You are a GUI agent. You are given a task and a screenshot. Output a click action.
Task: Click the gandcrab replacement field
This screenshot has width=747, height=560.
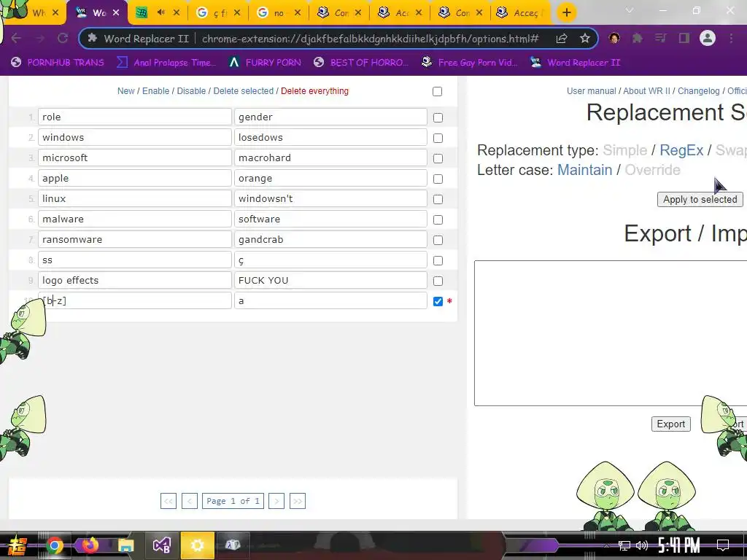330,239
